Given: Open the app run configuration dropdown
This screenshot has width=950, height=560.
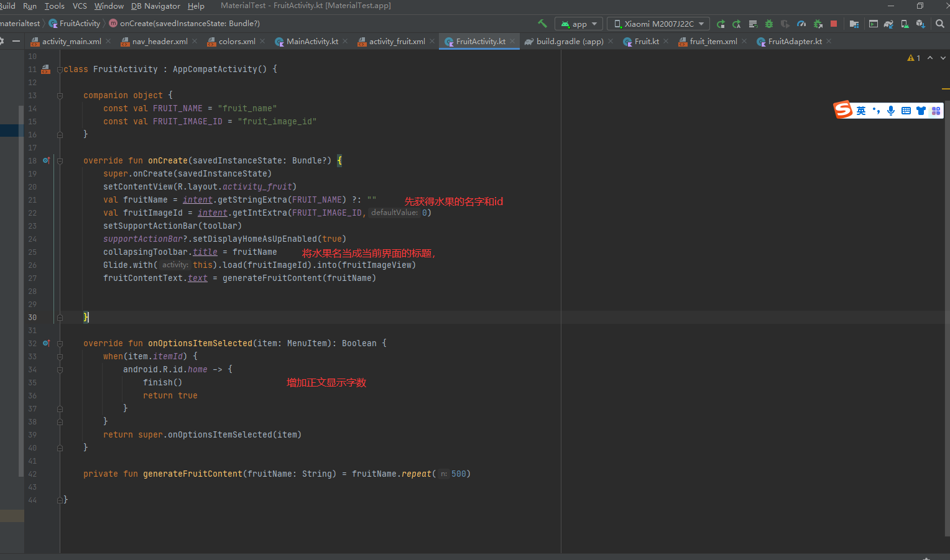Looking at the screenshot, I should point(579,24).
